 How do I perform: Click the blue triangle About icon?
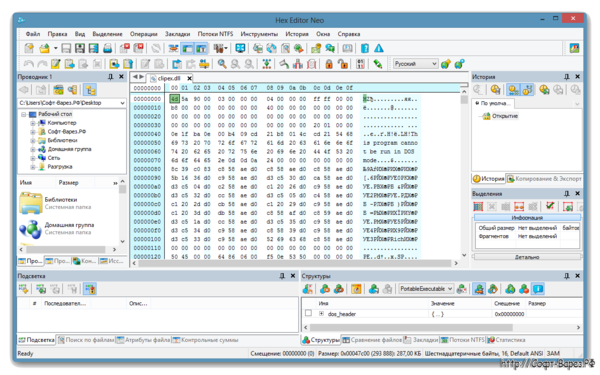pyautogui.click(x=378, y=48)
